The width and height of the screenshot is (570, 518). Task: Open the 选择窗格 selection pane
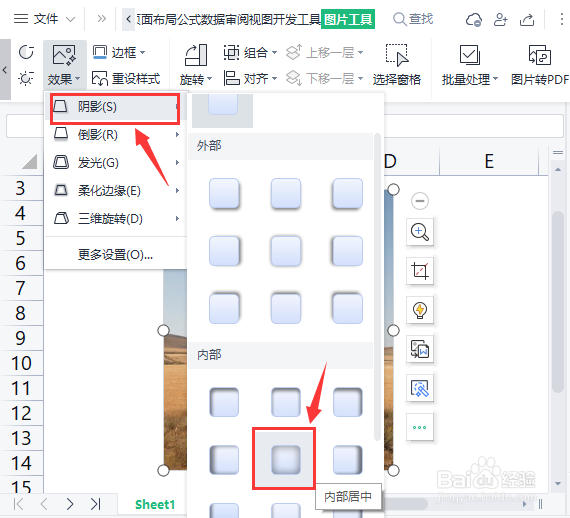397,65
